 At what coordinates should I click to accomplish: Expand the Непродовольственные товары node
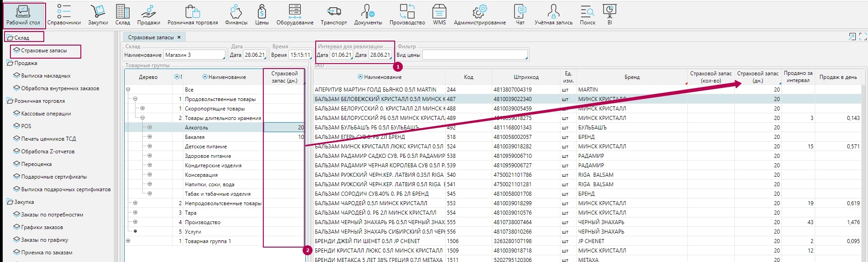(135, 203)
